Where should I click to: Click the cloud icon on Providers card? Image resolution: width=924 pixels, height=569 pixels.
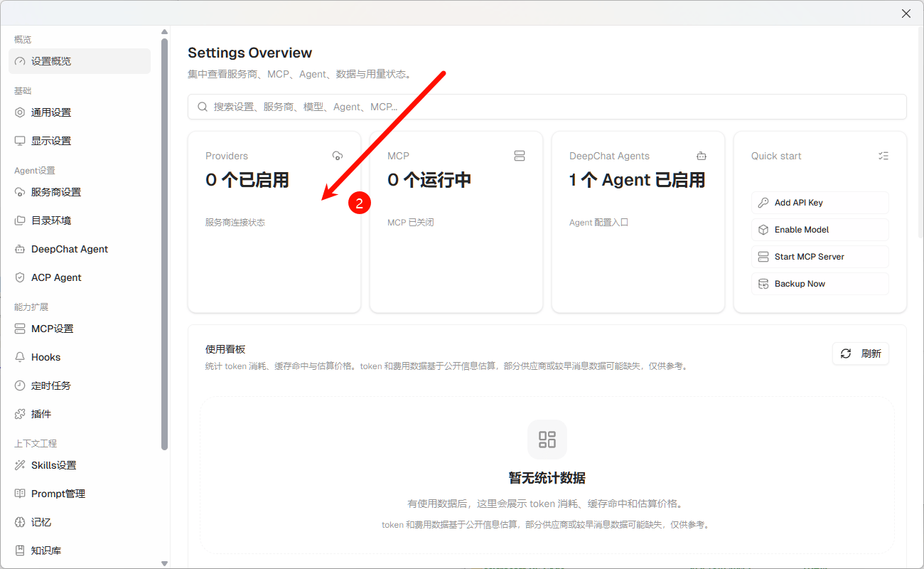point(338,156)
